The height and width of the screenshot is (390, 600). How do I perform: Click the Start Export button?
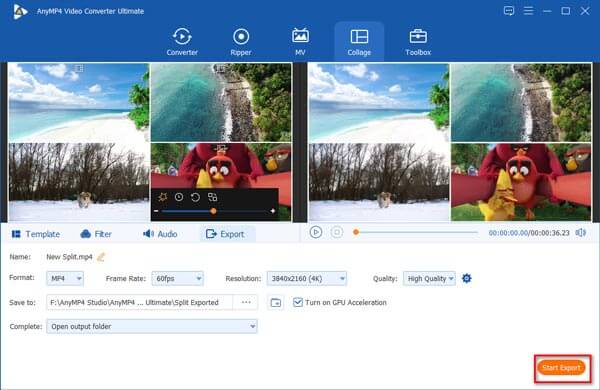point(561,368)
